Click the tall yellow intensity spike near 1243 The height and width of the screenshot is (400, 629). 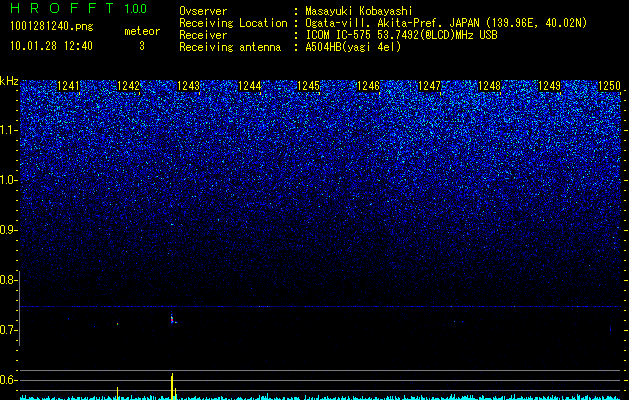pos(172,386)
